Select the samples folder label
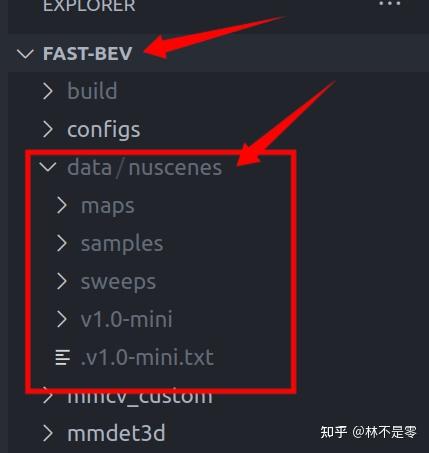 click(122, 244)
